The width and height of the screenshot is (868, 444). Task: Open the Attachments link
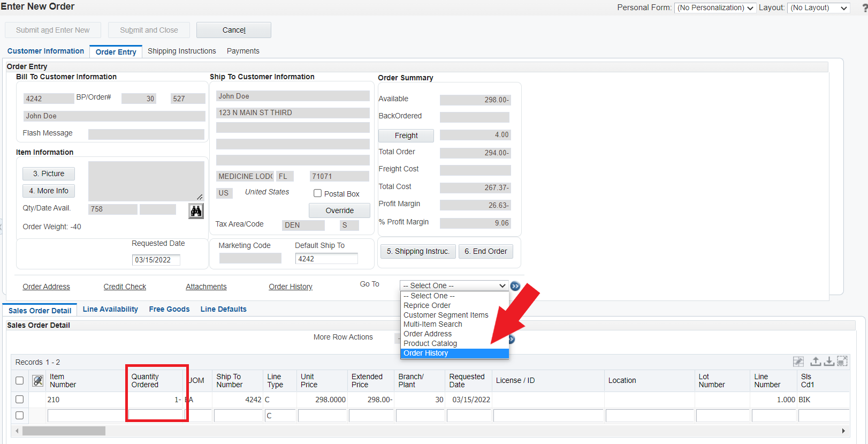206,287
